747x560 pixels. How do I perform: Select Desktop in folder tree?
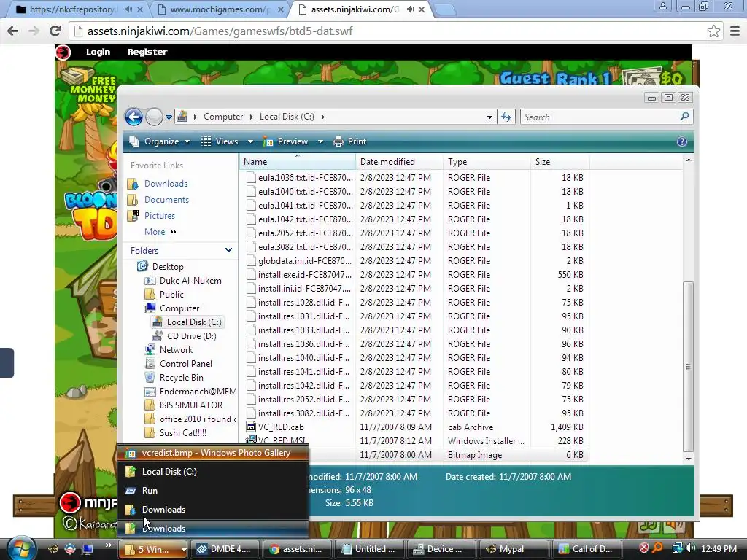168,267
